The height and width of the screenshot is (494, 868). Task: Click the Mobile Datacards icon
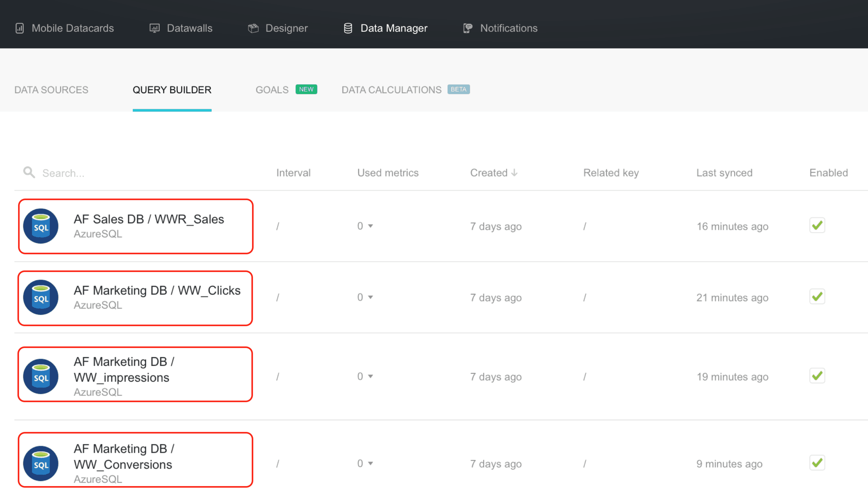click(x=20, y=28)
